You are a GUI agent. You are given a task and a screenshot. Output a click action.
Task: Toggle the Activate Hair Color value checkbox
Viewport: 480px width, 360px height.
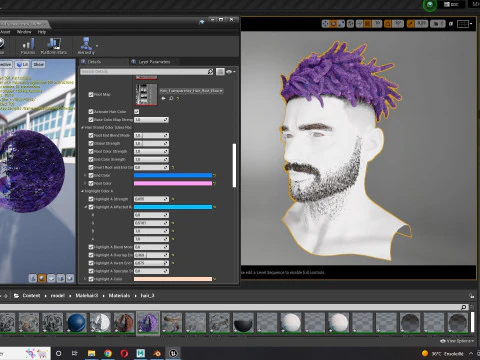pyautogui.click(x=137, y=112)
